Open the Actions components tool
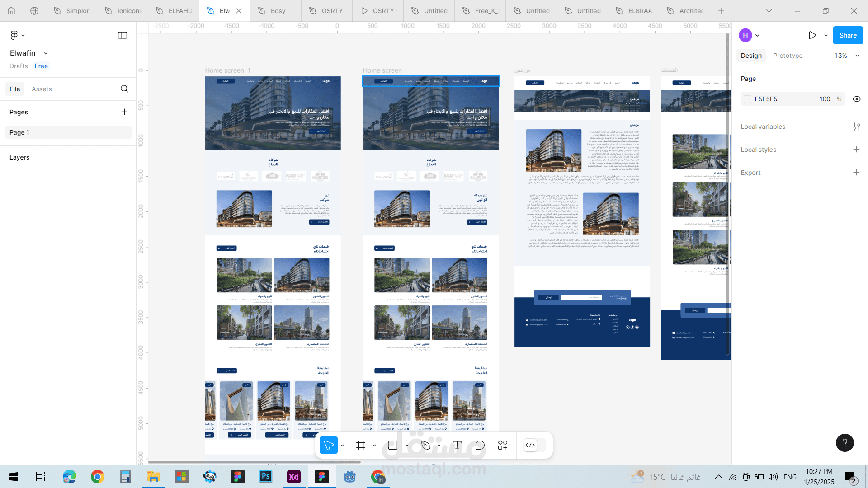Image resolution: width=868 pixels, height=488 pixels. coord(503,445)
